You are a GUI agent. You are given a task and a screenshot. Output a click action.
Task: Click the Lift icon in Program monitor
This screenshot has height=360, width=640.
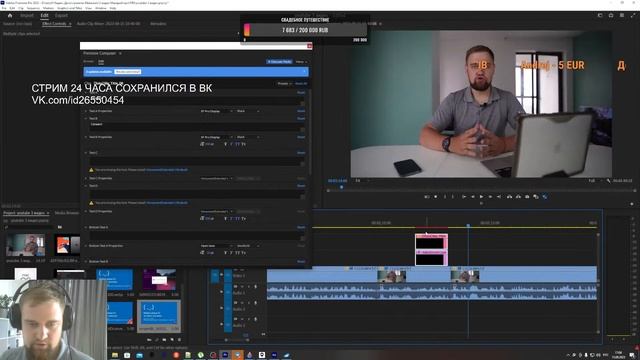coord(509,197)
